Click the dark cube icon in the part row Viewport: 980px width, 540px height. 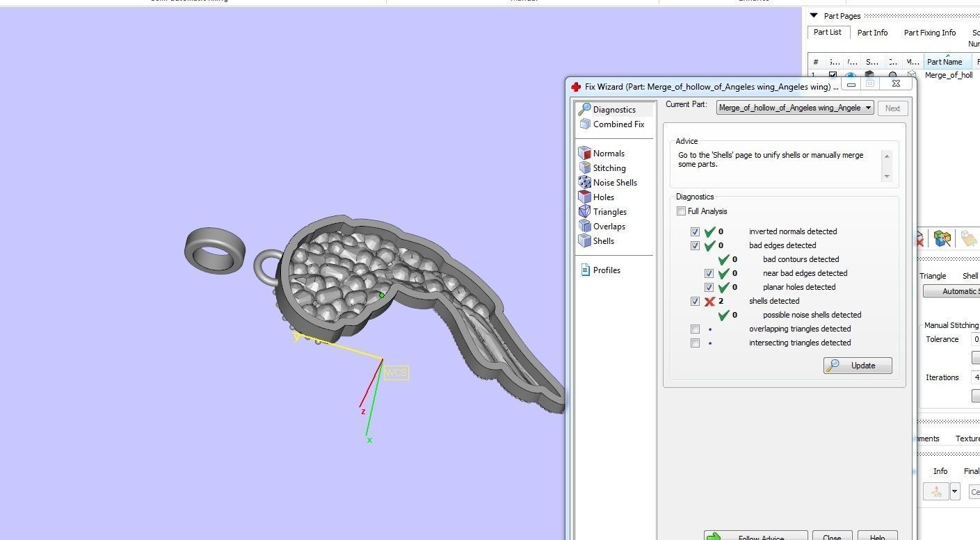pos(869,75)
